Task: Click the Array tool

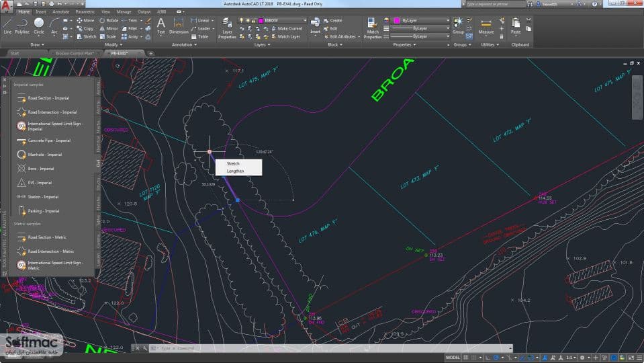Action: click(x=130, y=36)
